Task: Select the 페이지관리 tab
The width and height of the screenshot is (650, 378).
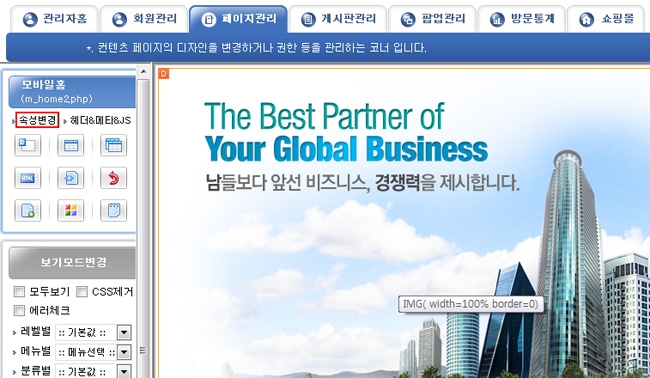Action: click(238, 19)
